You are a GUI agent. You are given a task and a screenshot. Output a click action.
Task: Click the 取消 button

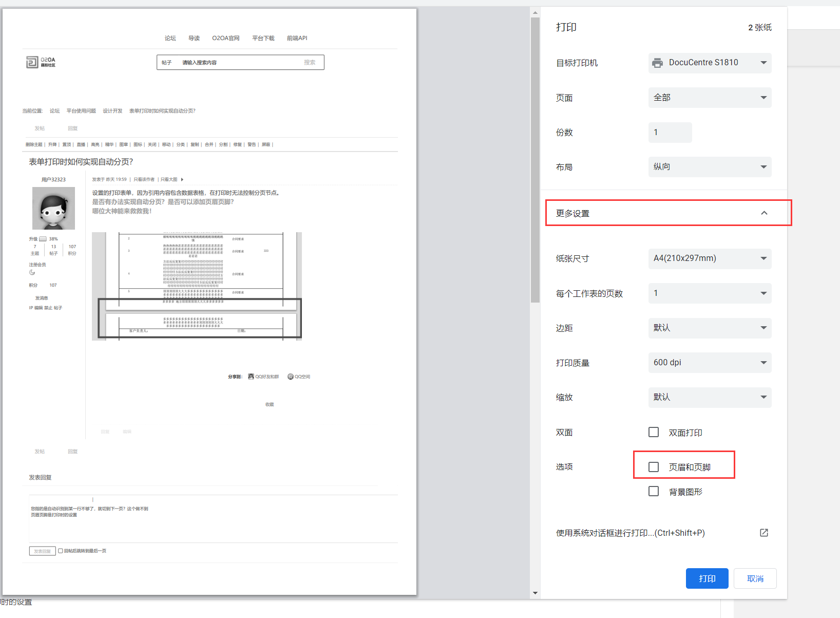755,578
